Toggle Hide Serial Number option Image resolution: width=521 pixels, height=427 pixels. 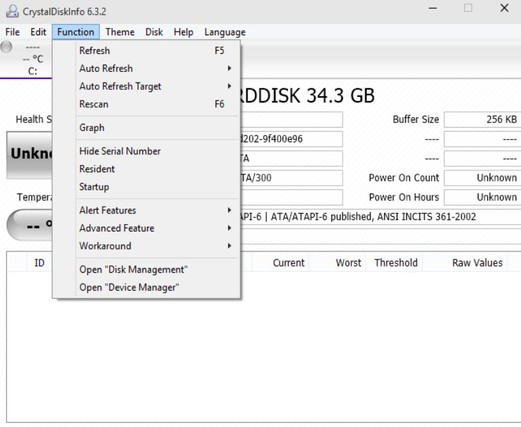tap(147, 151)
